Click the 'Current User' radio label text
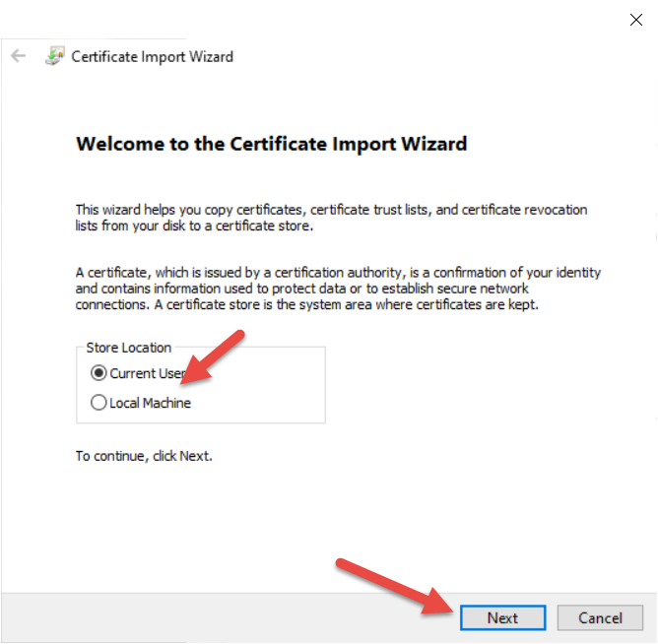 coord(148,373)
